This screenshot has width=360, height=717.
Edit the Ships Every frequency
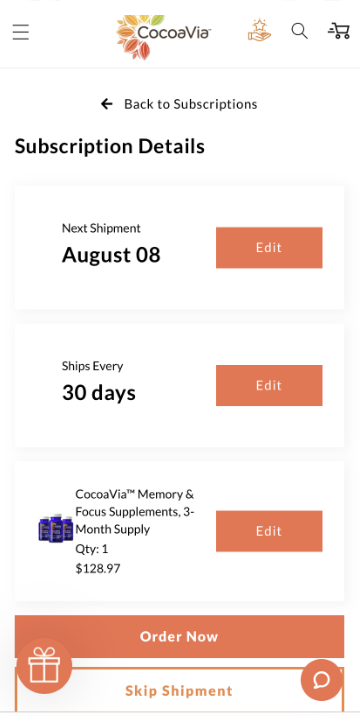coord(269,385)
